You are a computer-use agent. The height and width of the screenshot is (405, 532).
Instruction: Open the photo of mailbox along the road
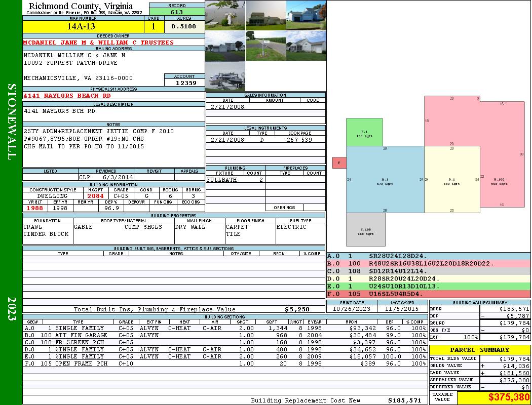[x=265, y=46]
